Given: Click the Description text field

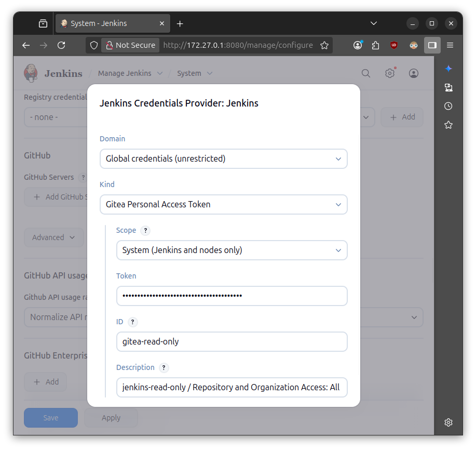Looking at the screenshot, I should 232,388.
